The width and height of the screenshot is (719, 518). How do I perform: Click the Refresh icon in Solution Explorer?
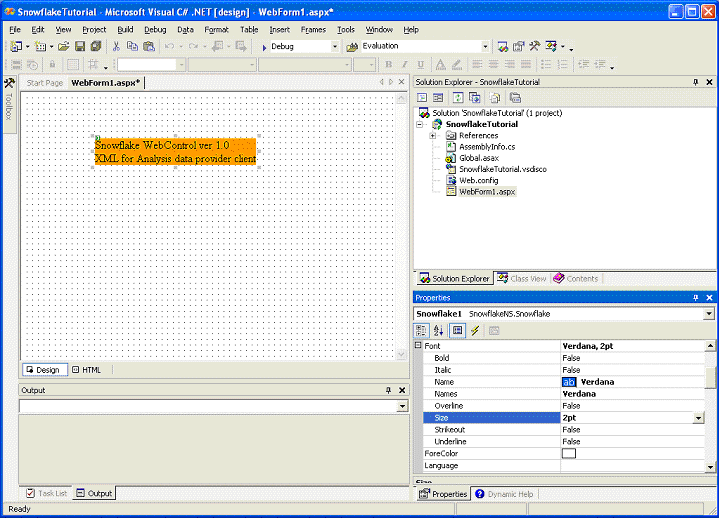tap(458, 98)
